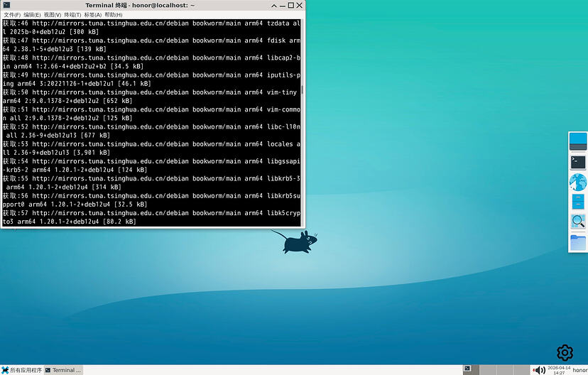Close the terminal window

(x=299, y=5)
